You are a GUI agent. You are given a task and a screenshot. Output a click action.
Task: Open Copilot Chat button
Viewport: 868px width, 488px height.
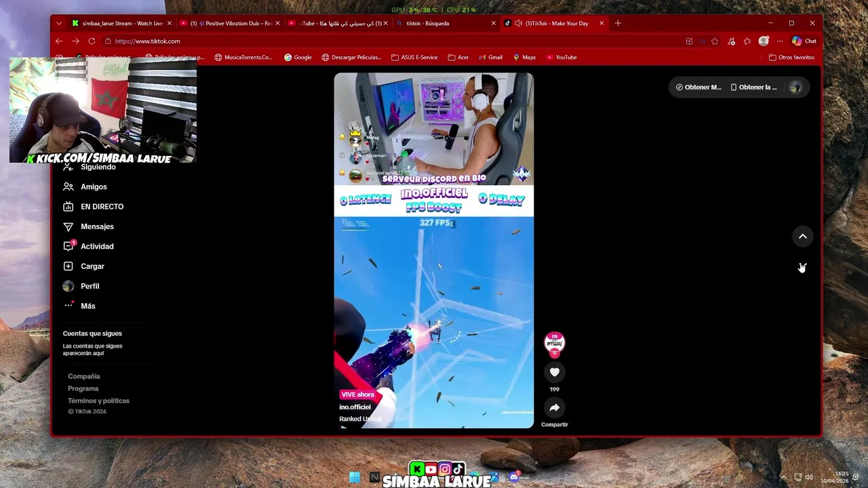click(x=804, y=41)
